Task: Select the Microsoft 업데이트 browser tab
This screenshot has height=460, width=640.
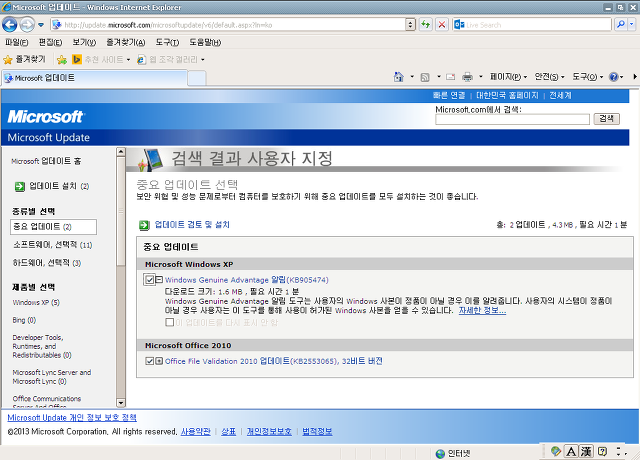Action: coord(94,78)
